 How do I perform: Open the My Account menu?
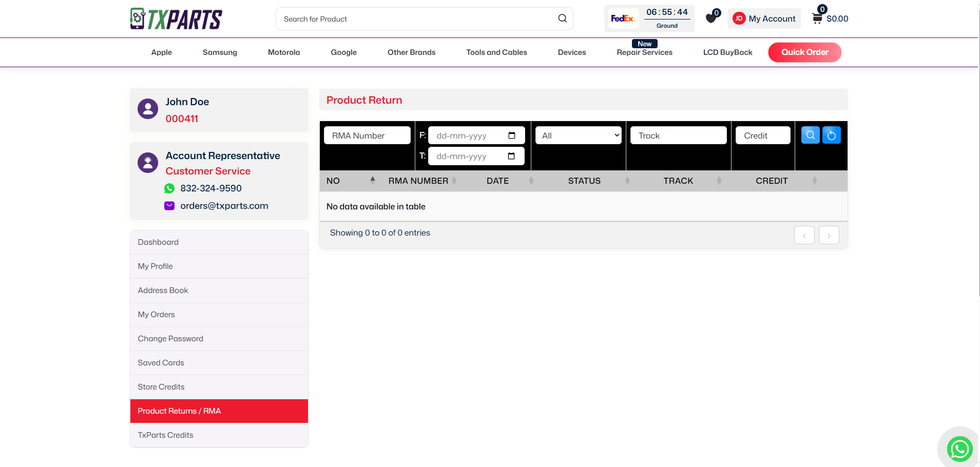(764, 18)
